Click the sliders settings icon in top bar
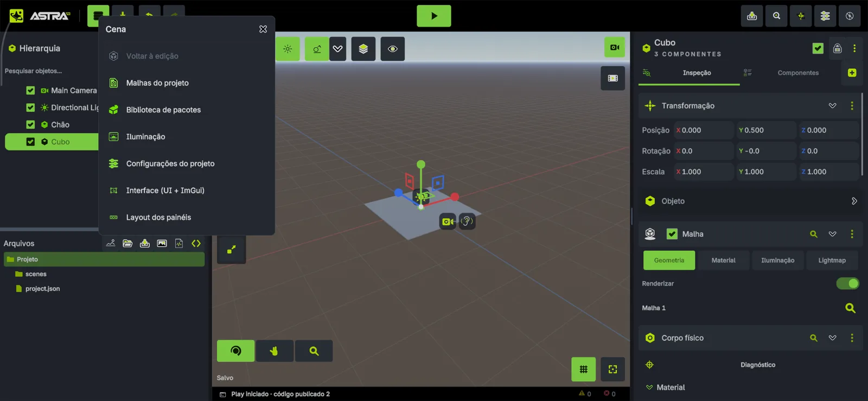The image size is (868, 401). click(825, 16)
